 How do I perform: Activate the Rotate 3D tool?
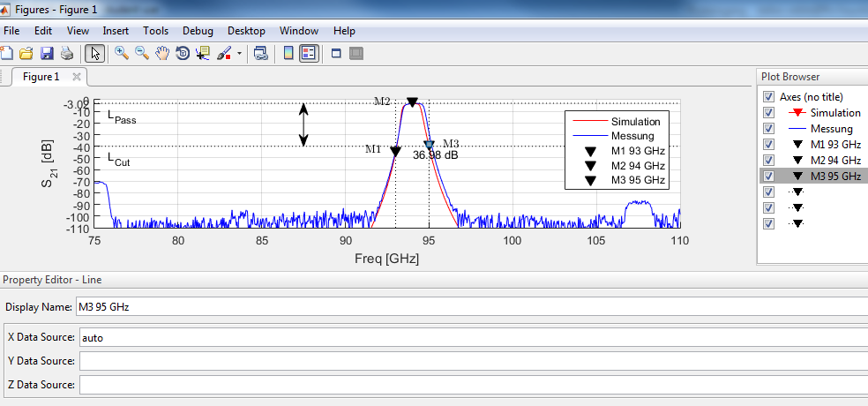183,53
